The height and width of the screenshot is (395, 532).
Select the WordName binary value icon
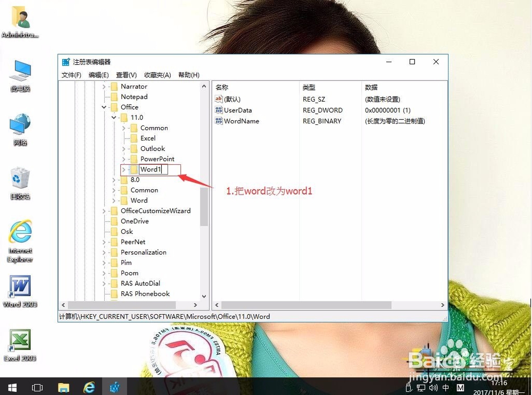219,121
